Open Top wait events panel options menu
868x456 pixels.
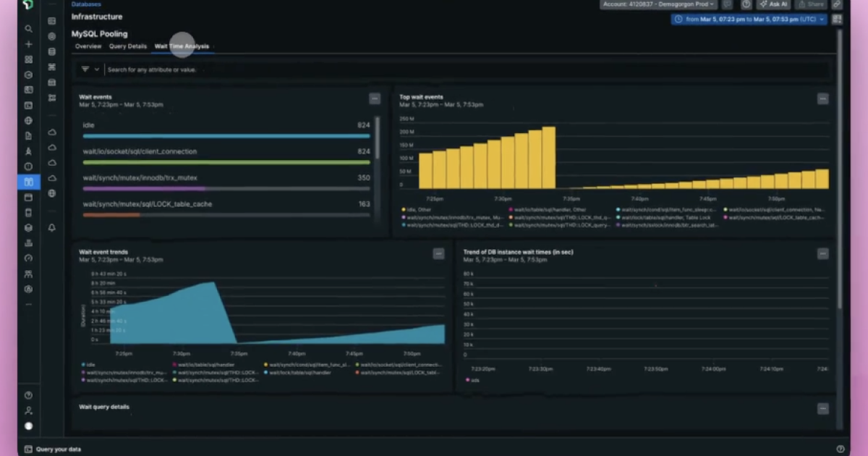click(x=823, y=98)
